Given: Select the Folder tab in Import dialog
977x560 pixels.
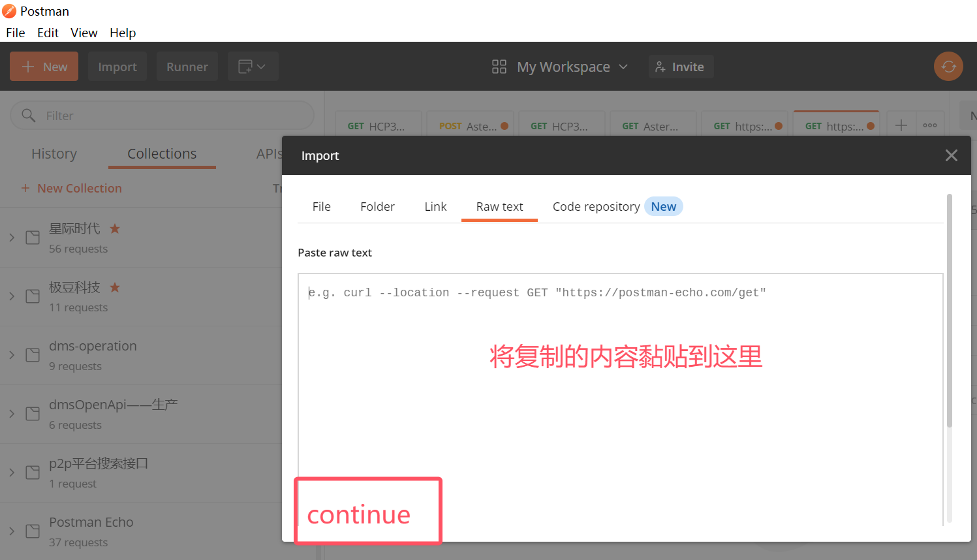Looking at the screenshot, I should [x=377, y=207].
